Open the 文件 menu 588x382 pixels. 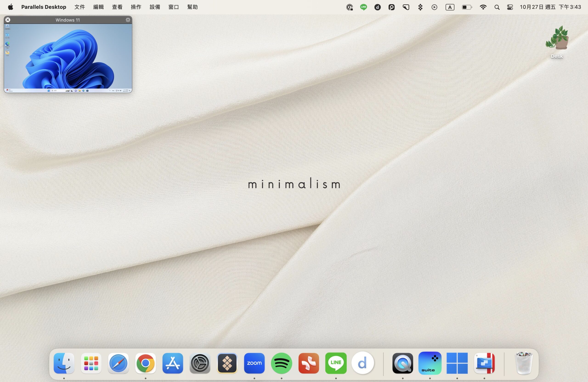click(79, 7)
